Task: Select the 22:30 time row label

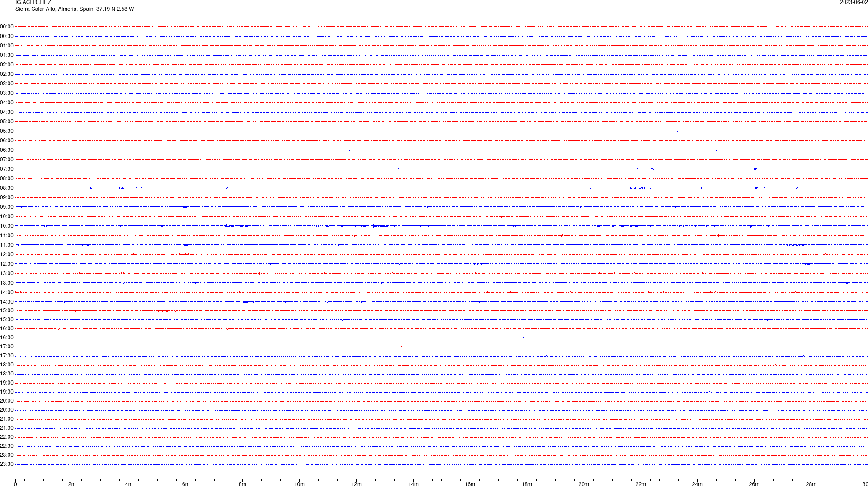Action: [x=7, y=446]
